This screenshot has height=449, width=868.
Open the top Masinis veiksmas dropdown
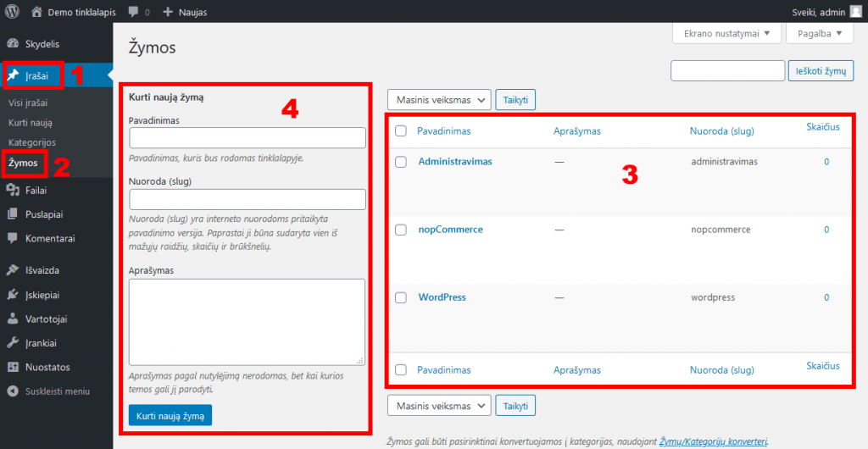(x=440, y=100)
